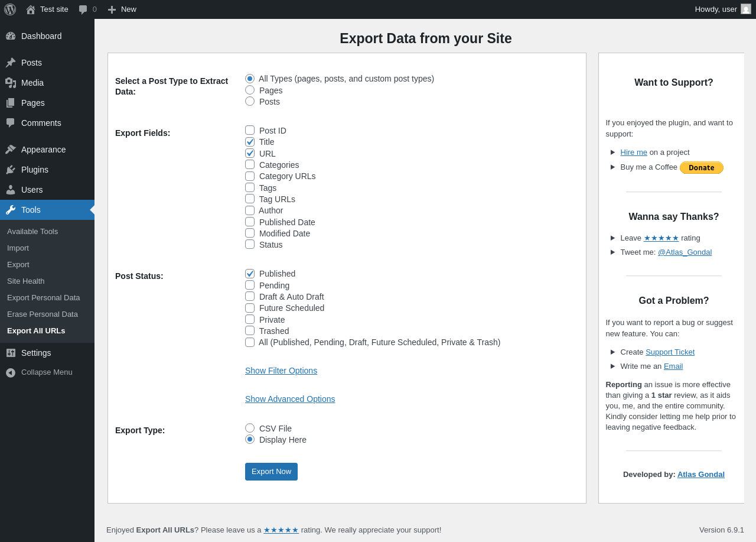Viewport: 756px width, 542px height.
Task: Tick the Author export field checkbox
Action: (250, 210)
